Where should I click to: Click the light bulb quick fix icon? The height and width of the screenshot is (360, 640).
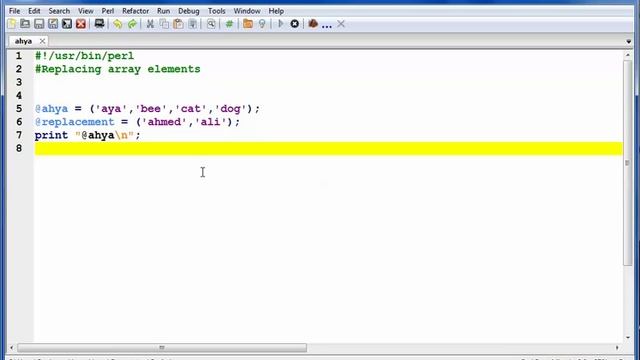pos(262,24)
